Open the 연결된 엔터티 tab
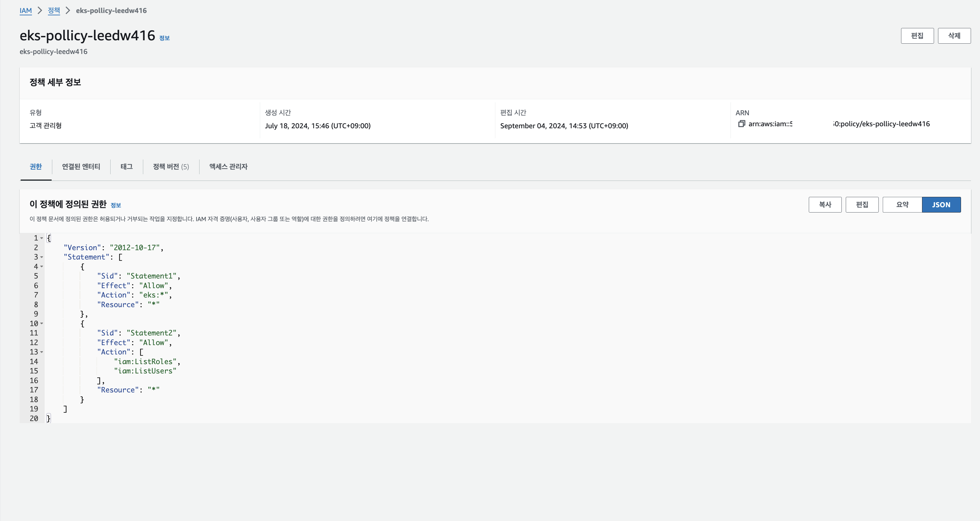 pyautogui.click(x=81, y=167)
